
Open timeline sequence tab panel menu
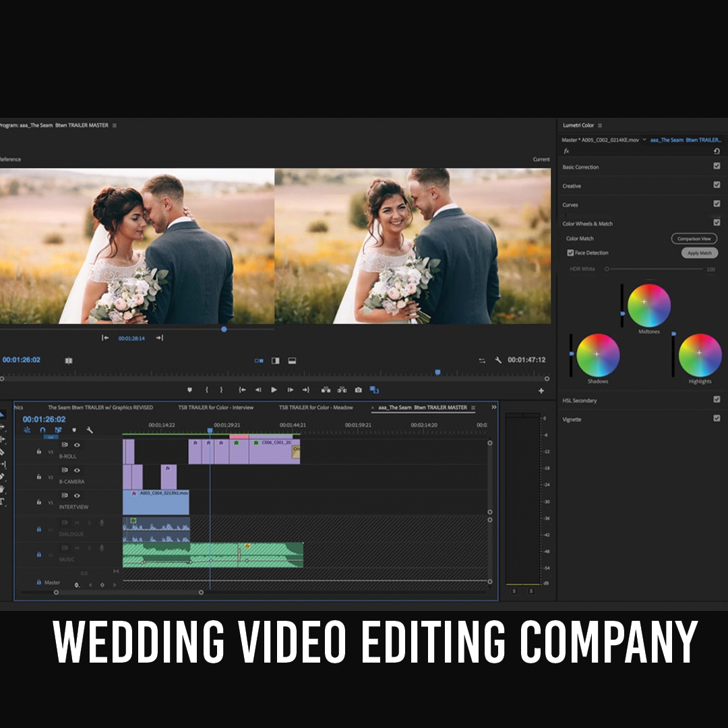(x=473, y=408)
